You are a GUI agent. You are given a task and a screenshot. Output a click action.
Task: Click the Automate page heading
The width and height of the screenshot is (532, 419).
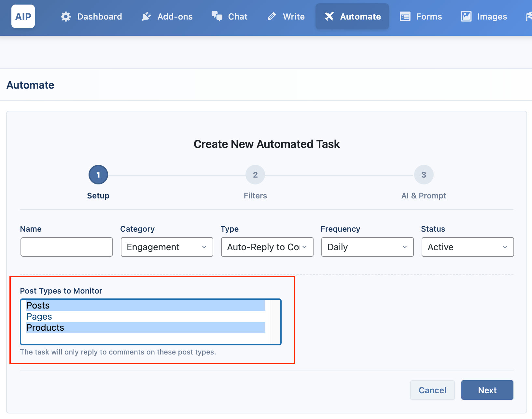coord(30,85)
